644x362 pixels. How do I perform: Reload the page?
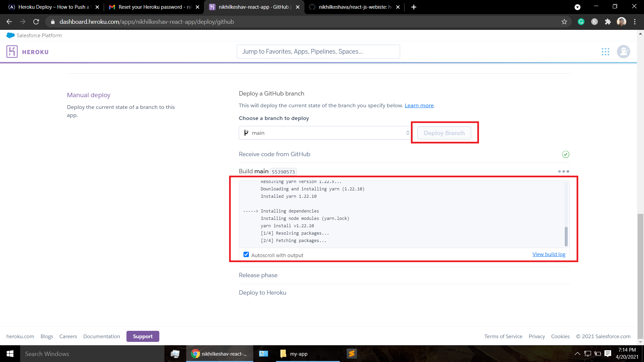pyautogui.click(x=36, y=22)
